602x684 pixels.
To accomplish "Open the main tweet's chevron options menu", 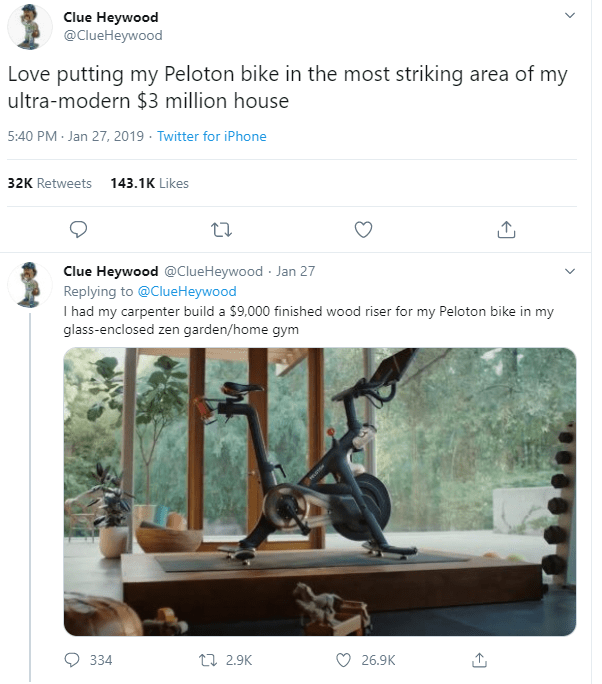I will pos(570,16).
